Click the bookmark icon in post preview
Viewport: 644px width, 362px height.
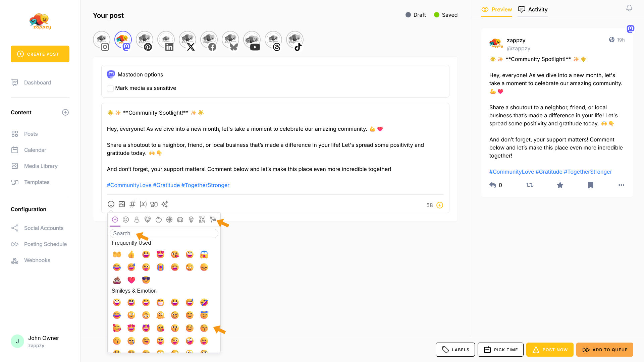coord(591,185)
